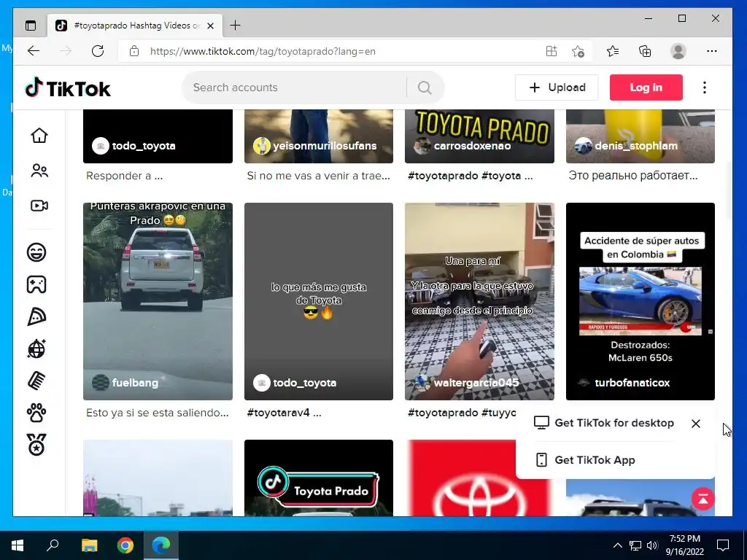747x560 pixels.
Task: Click the Log in button
Action: 646,87
